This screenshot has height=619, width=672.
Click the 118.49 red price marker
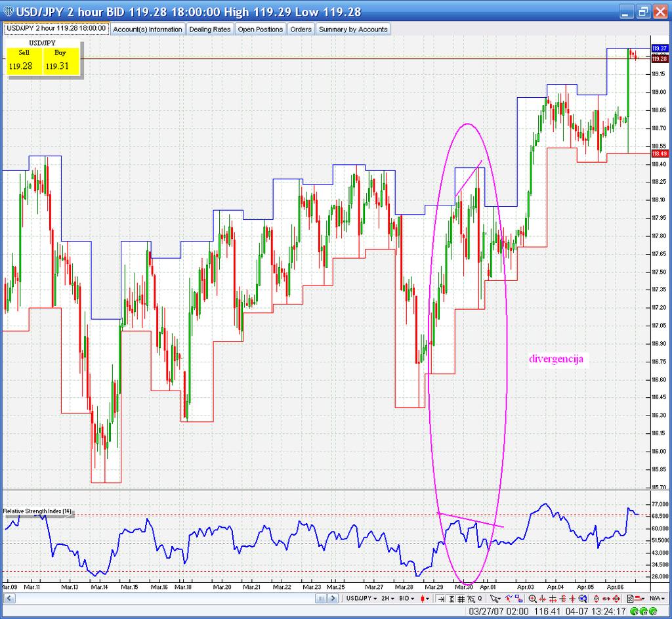pyautogui.click(x=660, y=154)
